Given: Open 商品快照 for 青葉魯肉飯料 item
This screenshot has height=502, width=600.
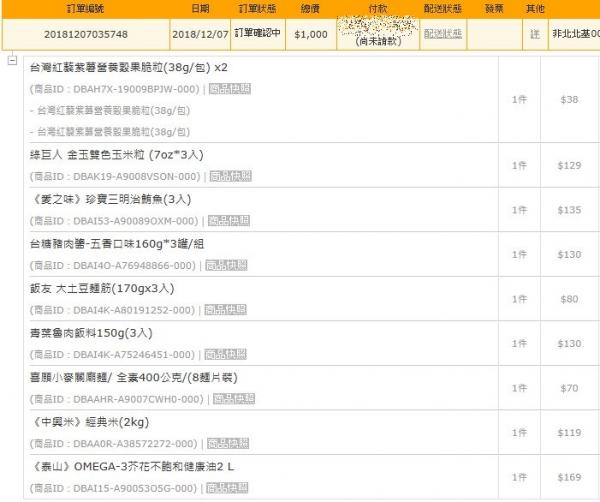Looking at the screenshot, I should tap(226, 354).
